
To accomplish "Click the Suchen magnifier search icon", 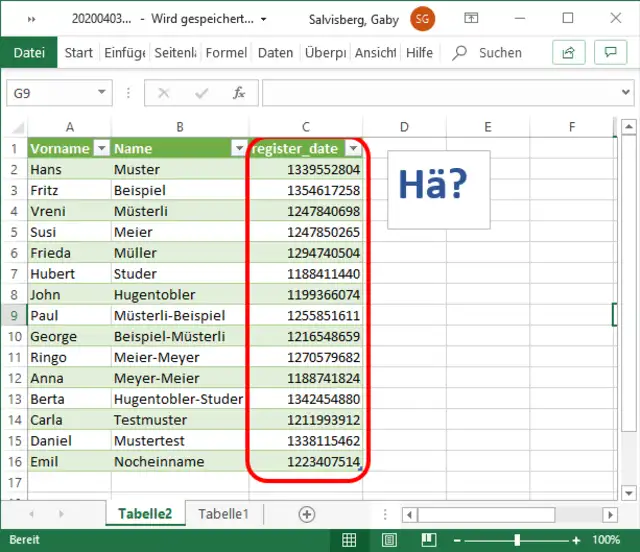I will (x=460, y=53).
